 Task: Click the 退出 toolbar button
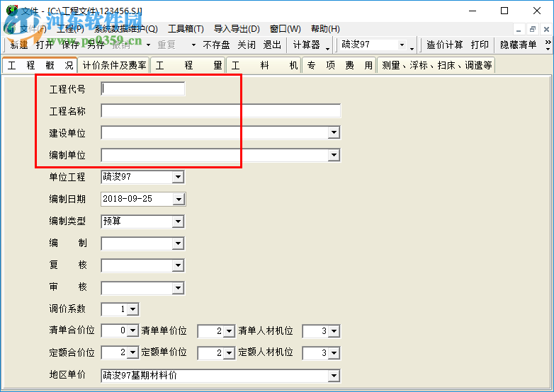click(272, 45)
